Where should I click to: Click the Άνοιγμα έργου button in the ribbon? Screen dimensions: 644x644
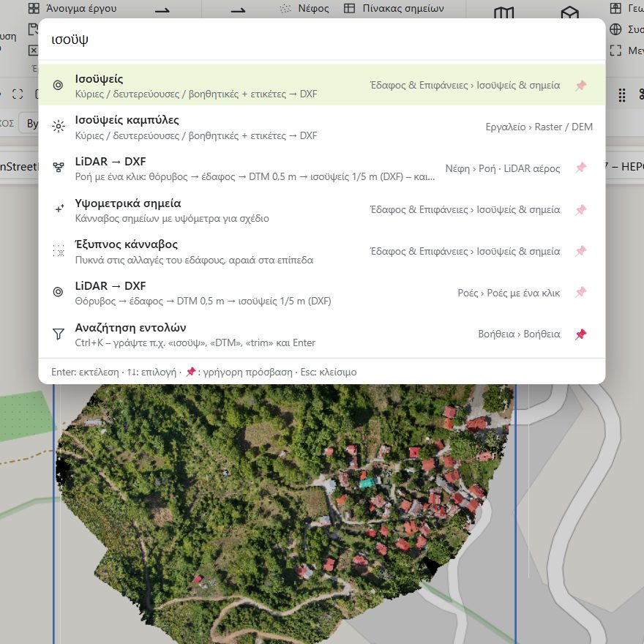[72, 8]
